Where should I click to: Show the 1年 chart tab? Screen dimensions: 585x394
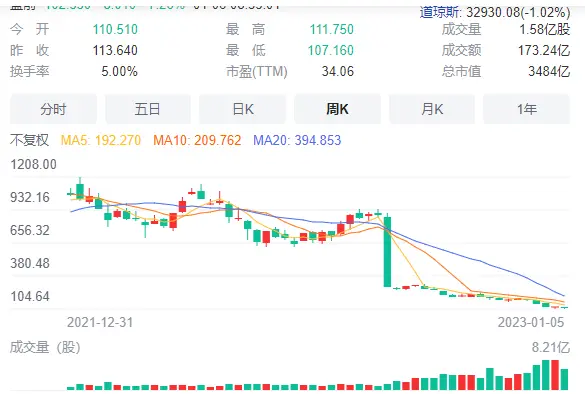526,109
